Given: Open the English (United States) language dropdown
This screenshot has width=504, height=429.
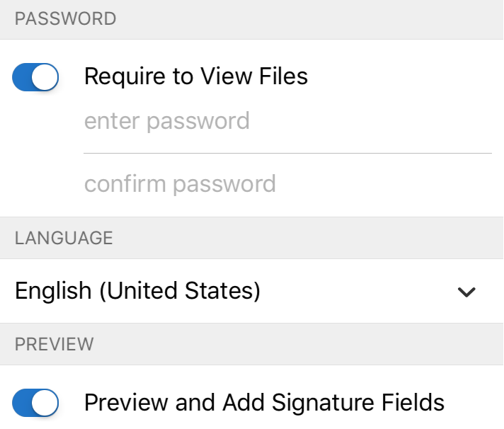Looking at the screenshot, I should tap(138, 291).
